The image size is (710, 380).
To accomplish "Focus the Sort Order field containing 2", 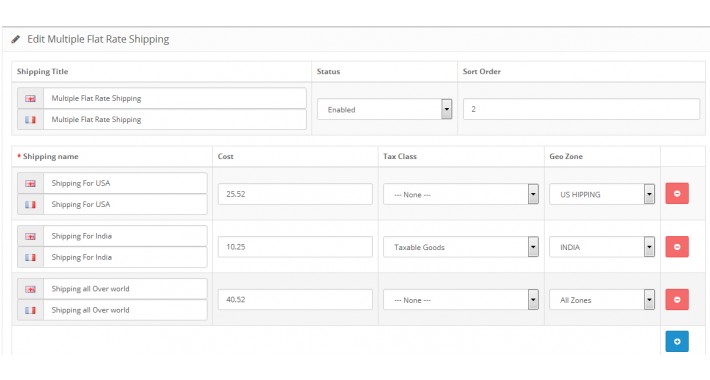I will click(x=581, y=109).
